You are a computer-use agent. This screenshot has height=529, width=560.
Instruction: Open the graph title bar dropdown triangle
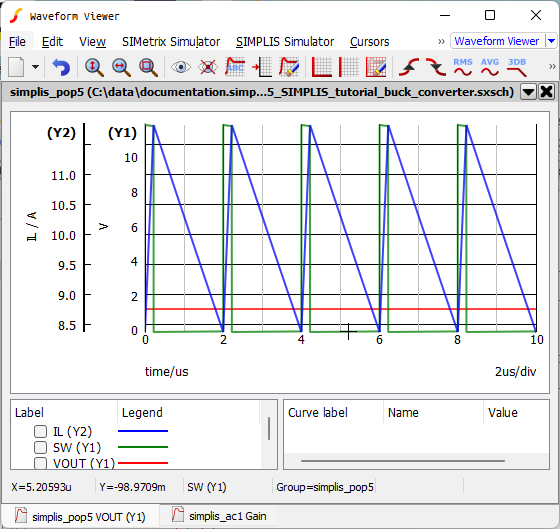pos(528,92)
